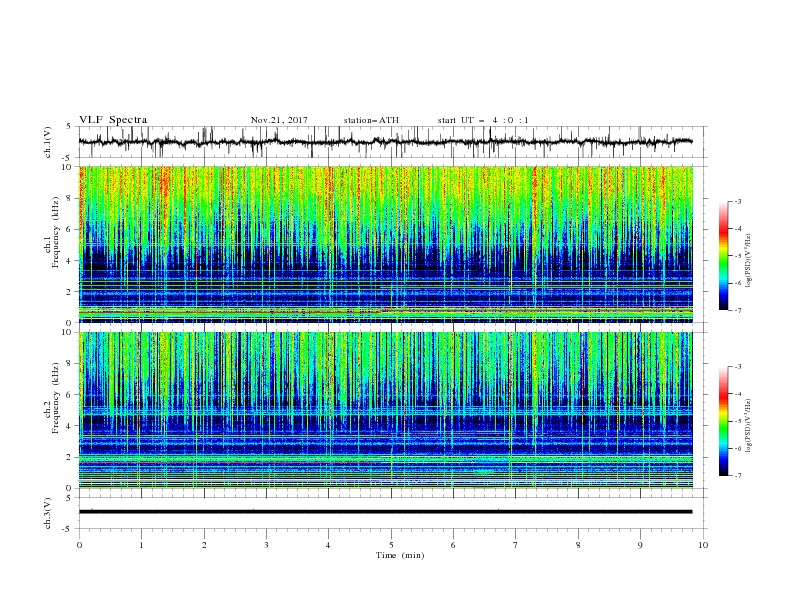Click the "10" tick on the time axis
The width and height of the screenshot is (792, 612).
point(703,545)
